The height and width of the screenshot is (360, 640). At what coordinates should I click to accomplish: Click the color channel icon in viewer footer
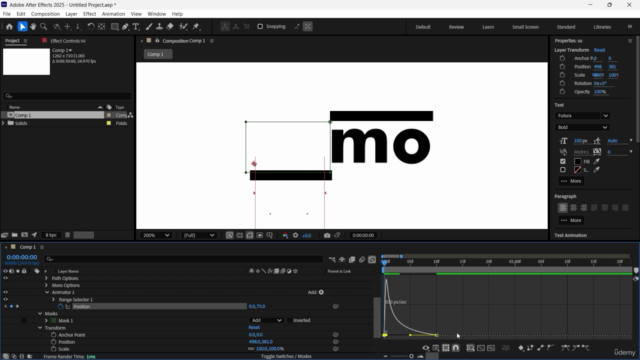[x=285, y=236]
